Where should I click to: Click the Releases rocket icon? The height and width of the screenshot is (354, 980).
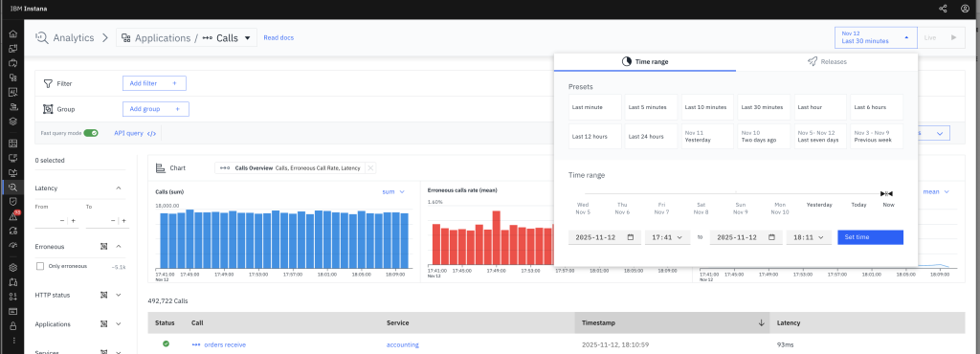click(x=812, y=62)
